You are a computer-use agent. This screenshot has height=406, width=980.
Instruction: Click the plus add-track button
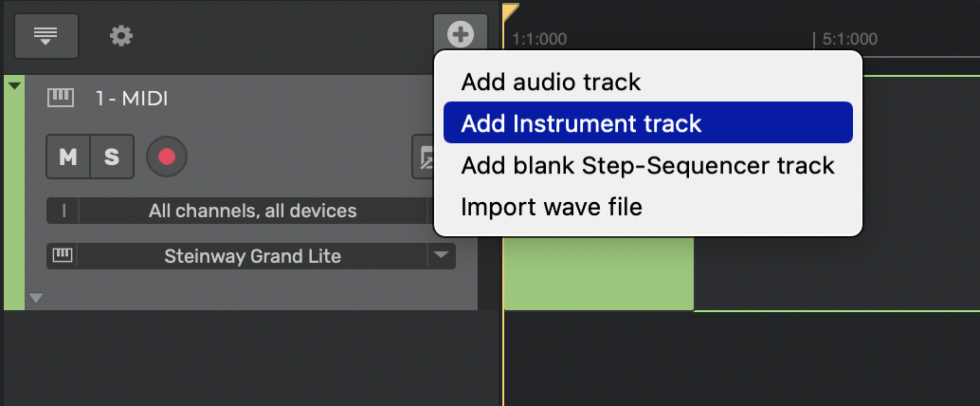pos(461,34)
